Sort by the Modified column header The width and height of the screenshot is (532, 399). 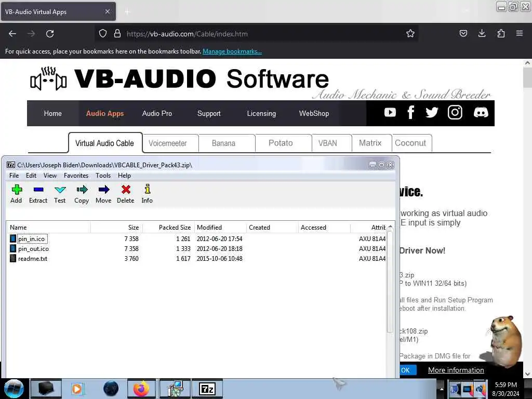point(220,228)
